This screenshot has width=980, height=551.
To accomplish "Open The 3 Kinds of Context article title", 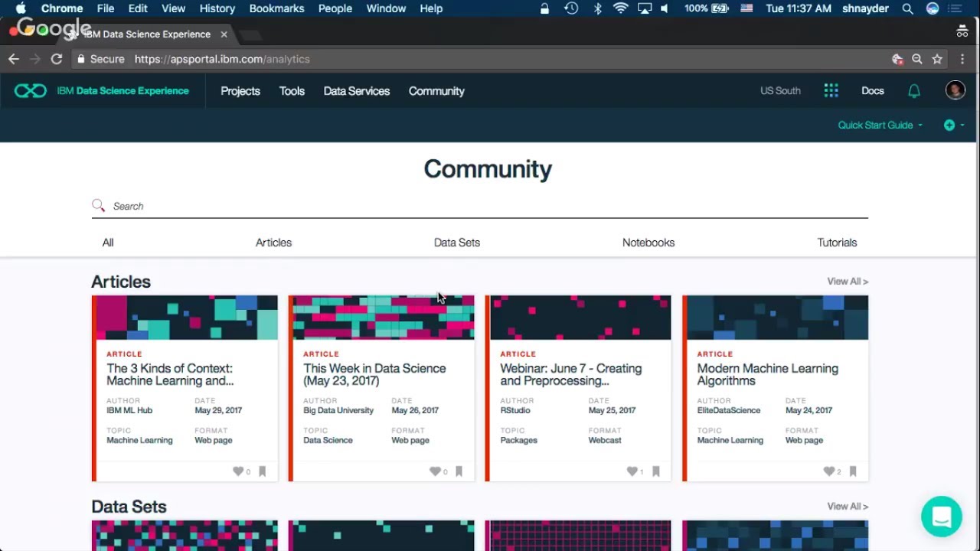I will coord(170,374).
